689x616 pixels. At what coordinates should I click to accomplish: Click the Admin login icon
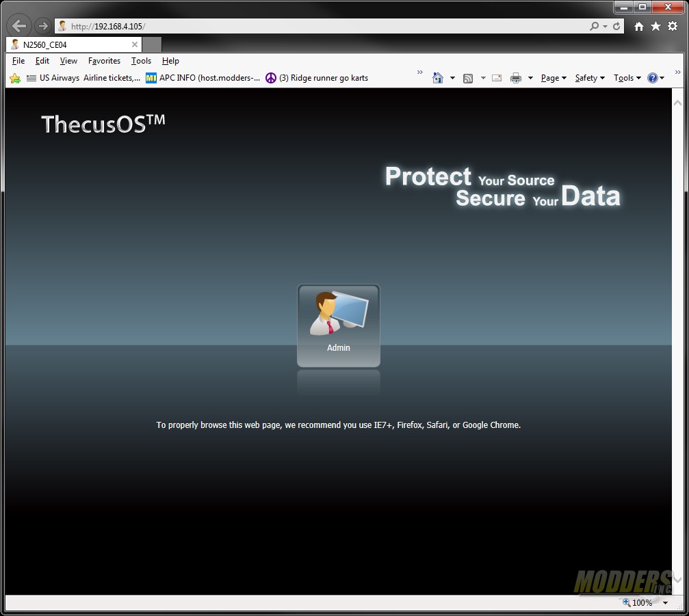click(339, 325)
